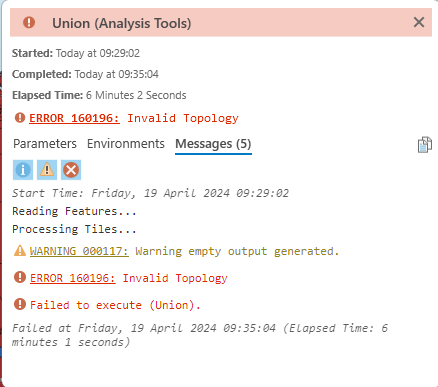Click error icon next to Failed to execute
This screenshot has width=438, height=387.
[x=20, y=304]
